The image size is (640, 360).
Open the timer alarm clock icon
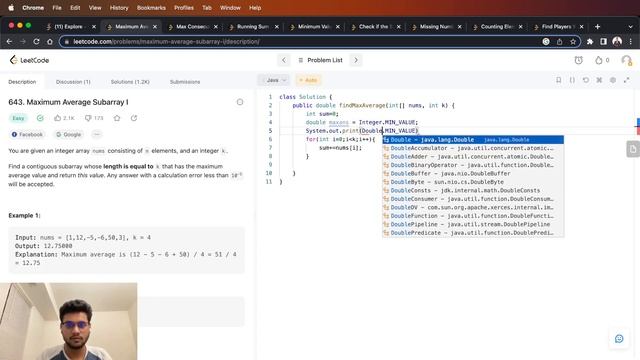[x=578, y=60]
